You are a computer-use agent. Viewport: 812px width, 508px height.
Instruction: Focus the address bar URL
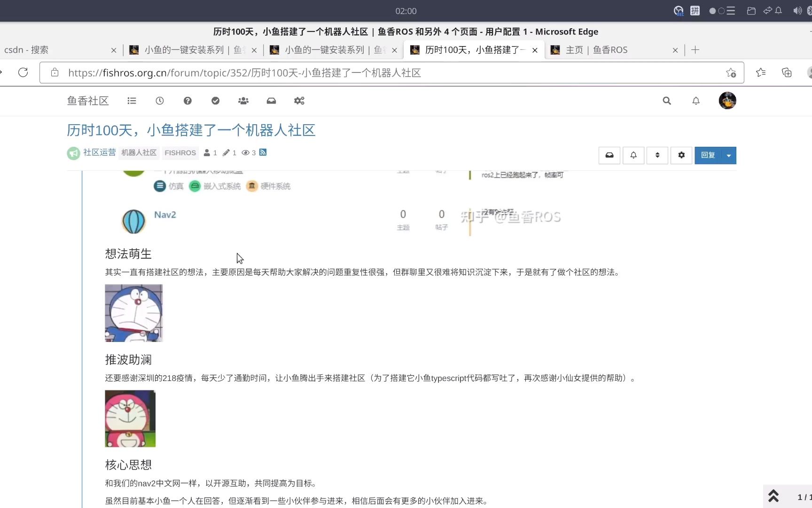[x=391, y=72]
